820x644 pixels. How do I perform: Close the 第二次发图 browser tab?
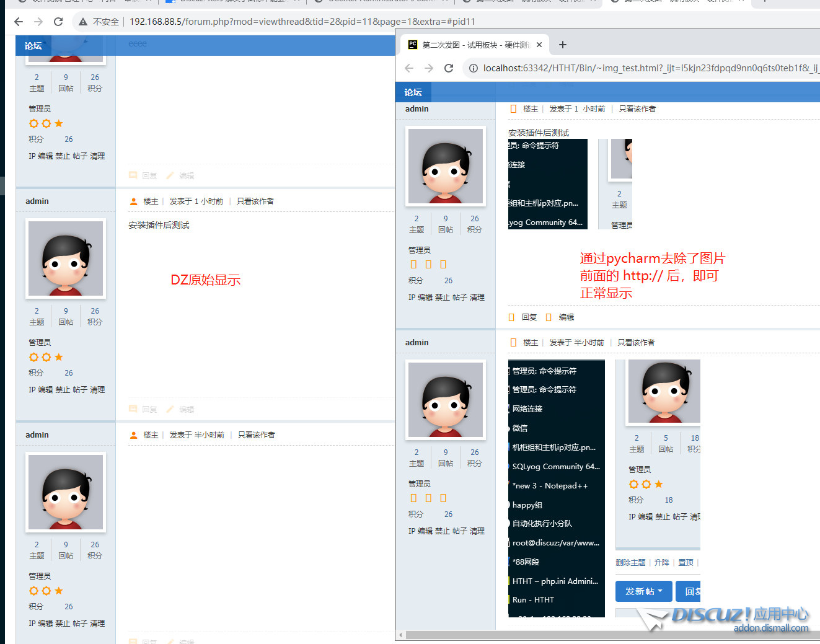(539, 45)
